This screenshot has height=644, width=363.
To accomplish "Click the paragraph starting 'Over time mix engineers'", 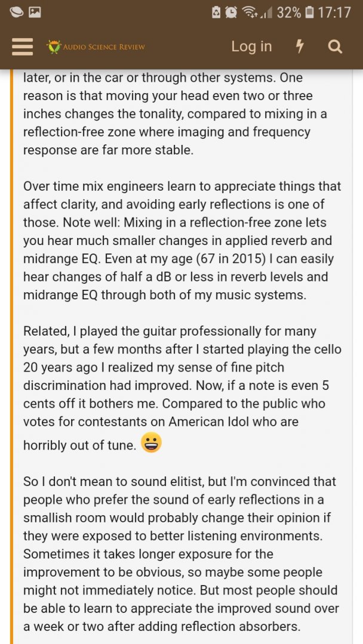I will pos(182,241).
